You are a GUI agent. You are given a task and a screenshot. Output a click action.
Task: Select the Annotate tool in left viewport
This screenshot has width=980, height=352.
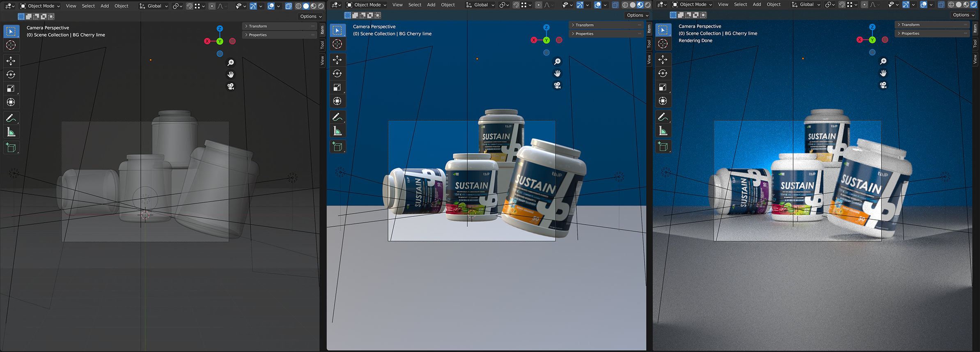11,118
